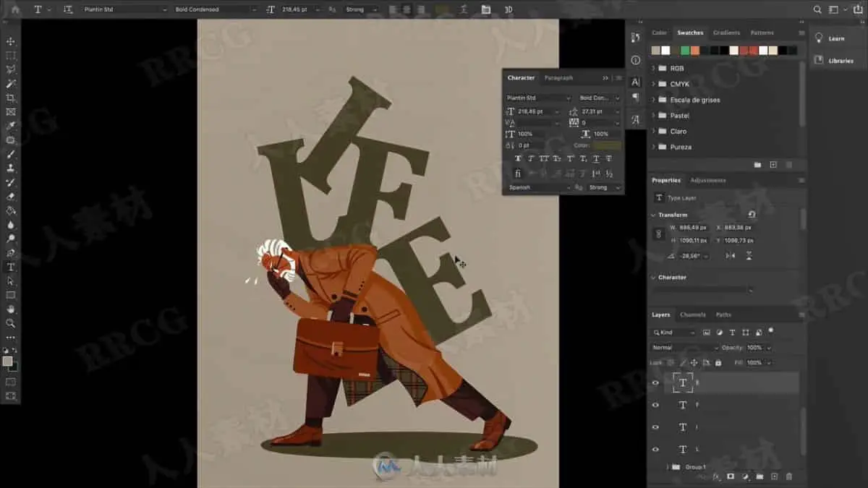Click the Learn panel lightbulb icon

pos(820,38)
